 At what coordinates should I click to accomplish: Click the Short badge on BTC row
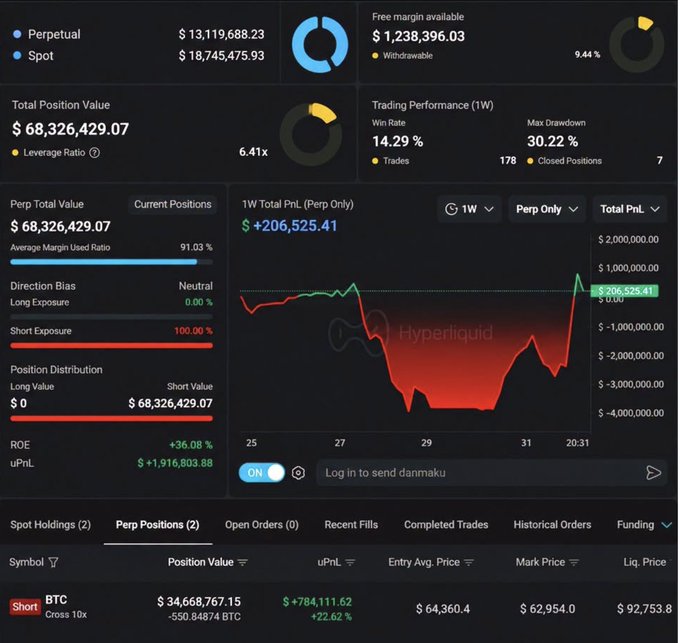[x=25, y=607]
